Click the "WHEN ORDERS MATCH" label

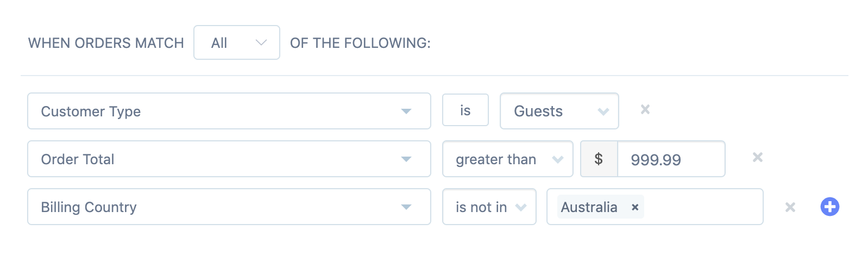point(106,43)
